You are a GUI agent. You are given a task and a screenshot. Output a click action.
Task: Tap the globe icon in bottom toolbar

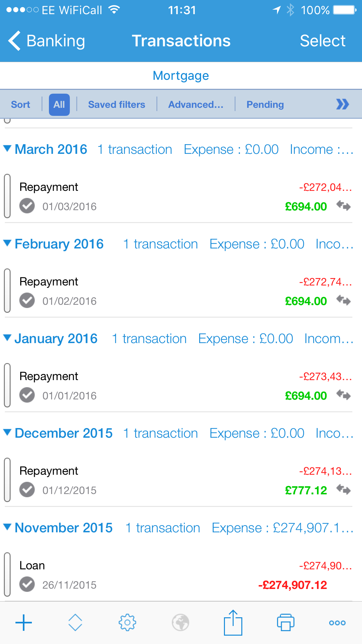181,622
